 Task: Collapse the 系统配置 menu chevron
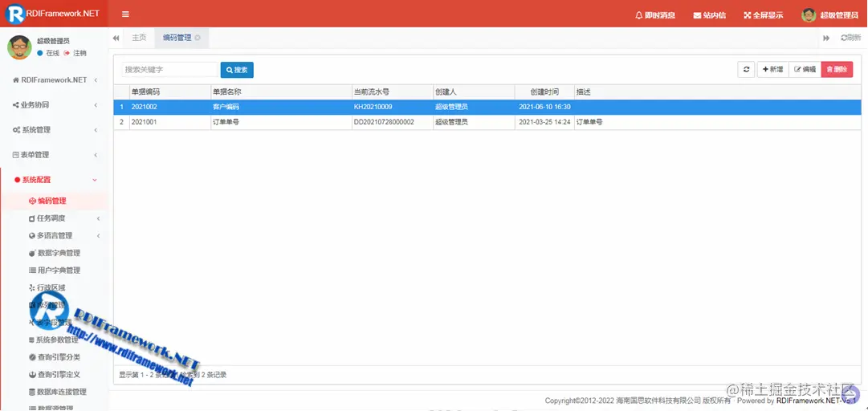point(95,180)
